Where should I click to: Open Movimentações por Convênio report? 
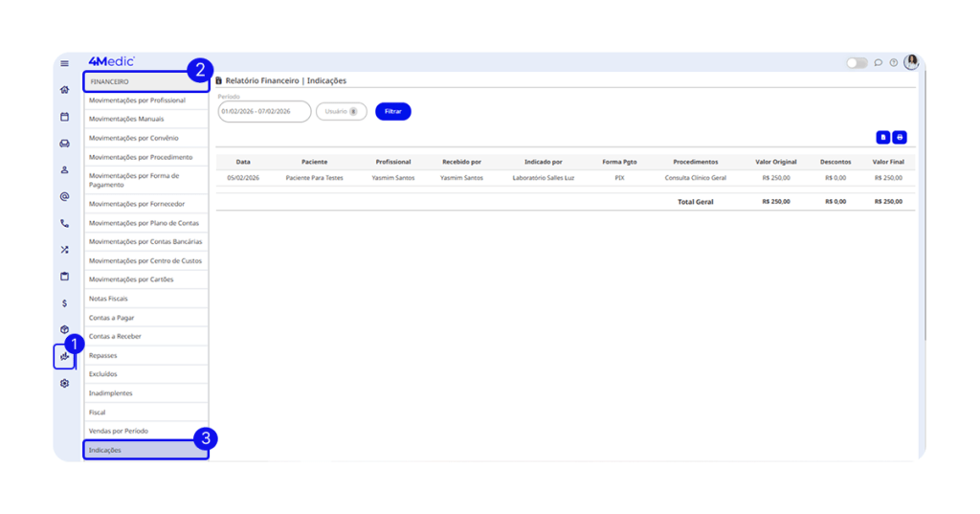tap(145, 138)
